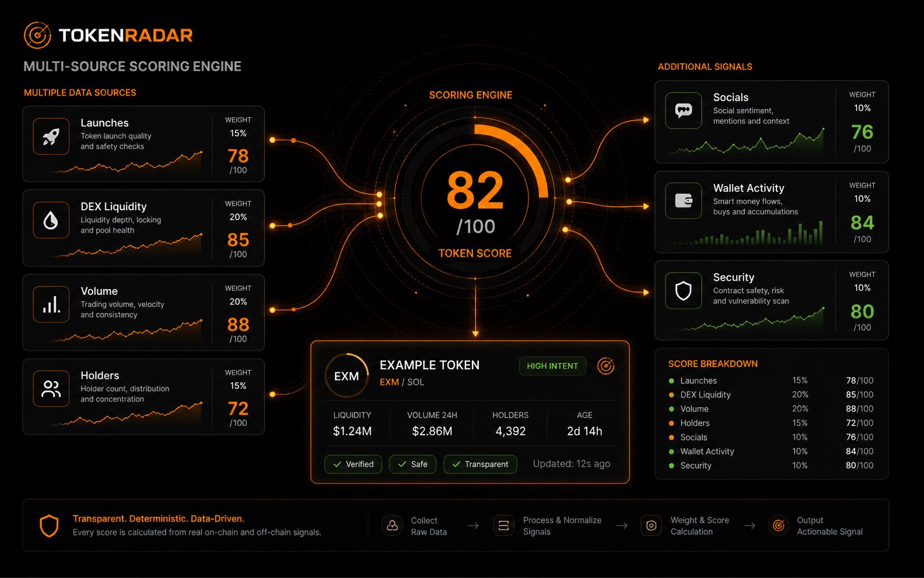Click the HIGH INTENT badge

[552, 366]
